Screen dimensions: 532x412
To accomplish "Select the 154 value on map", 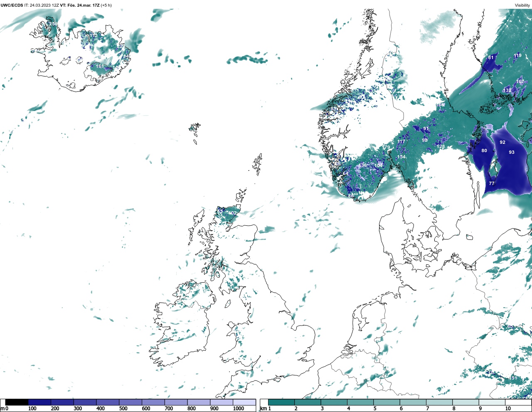I will pyautogui.click(x=401, y=157).
